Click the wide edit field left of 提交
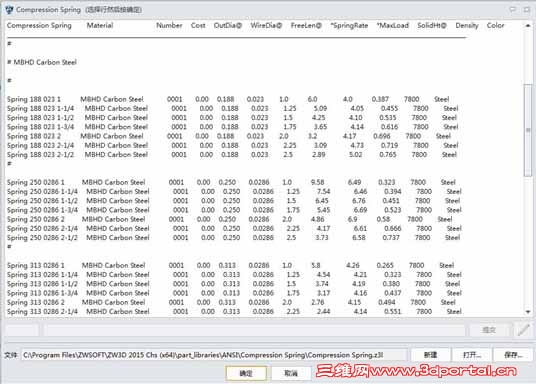This screenshot has height=384, width=536. pos(254,330)
